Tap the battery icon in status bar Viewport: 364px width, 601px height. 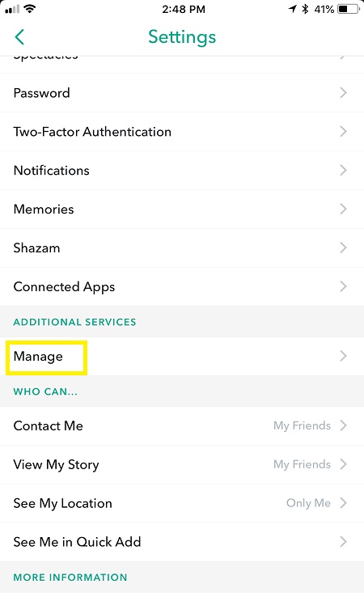349,9
